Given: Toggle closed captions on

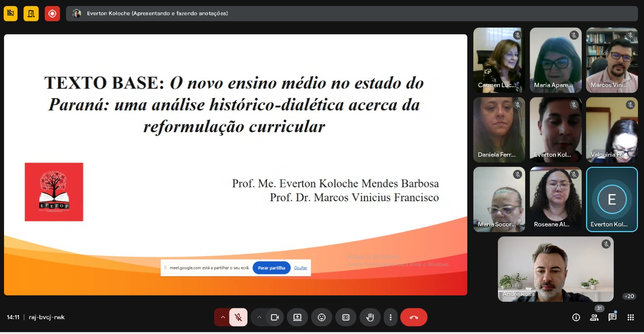Looking at the screenshot, I should coord(346,318).
